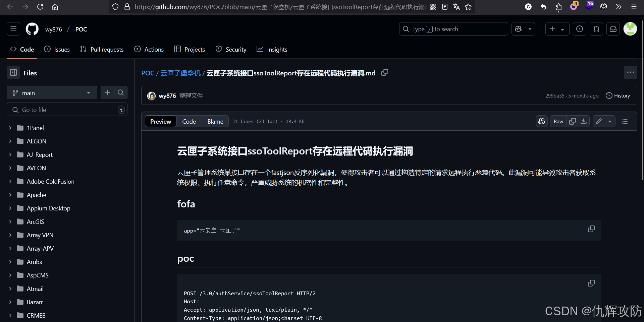Search this repository's files icon
644x322 pixels.
121,92
